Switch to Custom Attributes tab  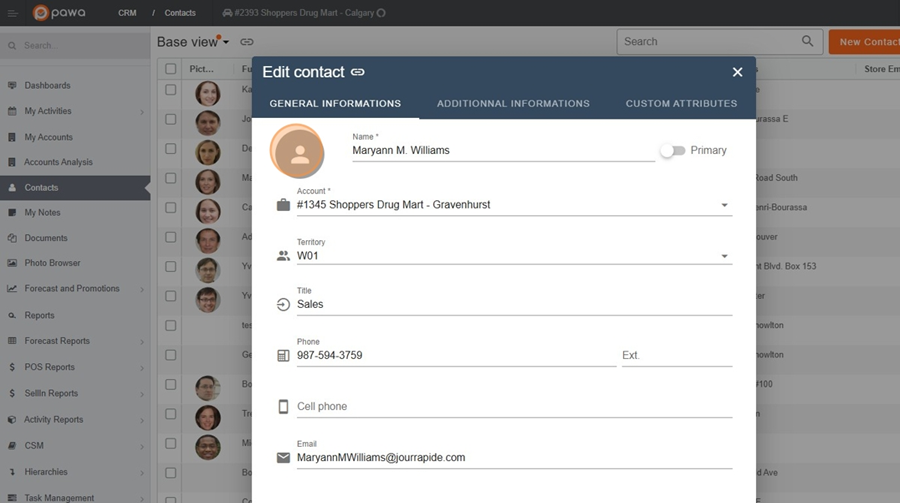[681, 103]
